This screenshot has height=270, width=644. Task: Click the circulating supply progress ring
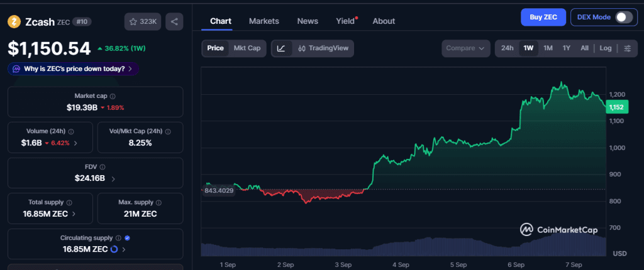[x=114, y=249]
